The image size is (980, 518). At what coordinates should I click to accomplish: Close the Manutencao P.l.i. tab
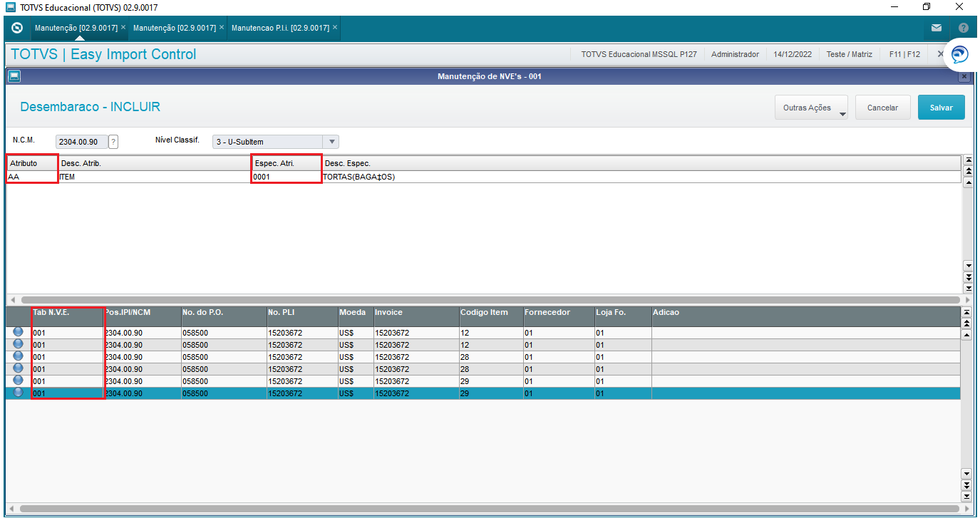[x=335, y=27]
